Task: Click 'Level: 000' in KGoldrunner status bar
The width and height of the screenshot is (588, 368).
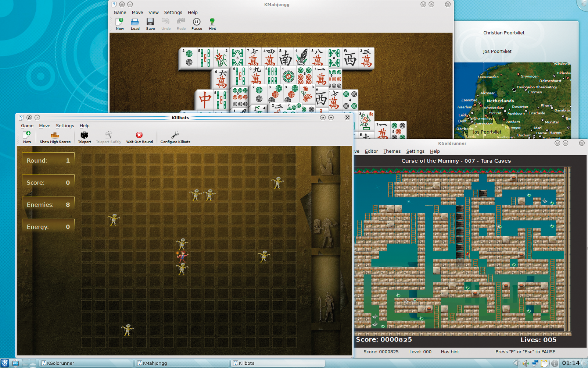Action: (420, 352)
